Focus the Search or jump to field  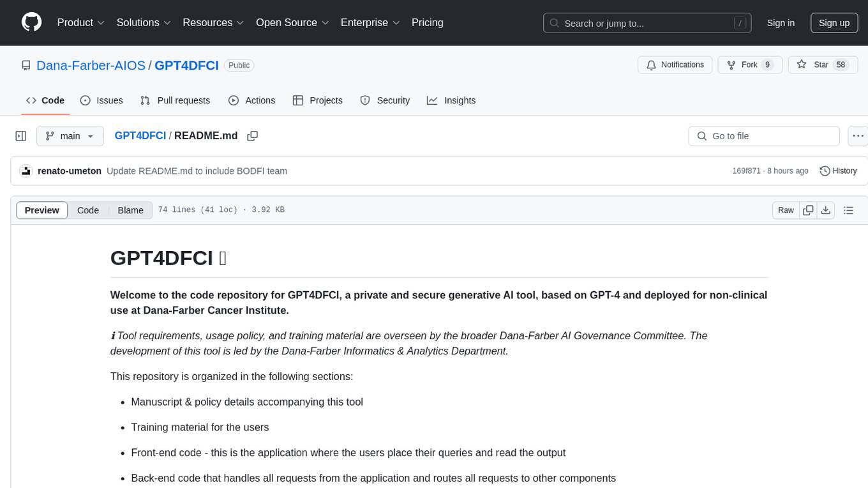[x=648, y=23]
